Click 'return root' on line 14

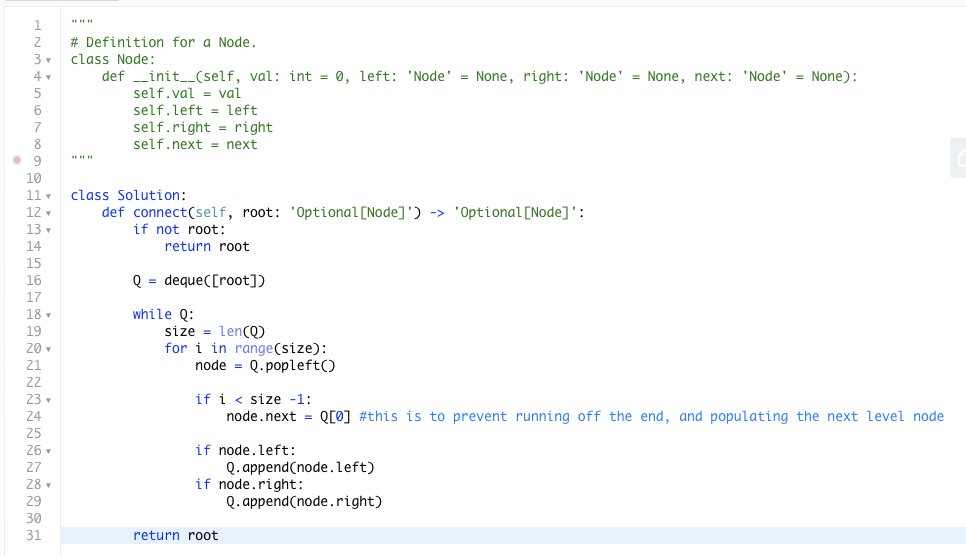click(x=207, y=247)
